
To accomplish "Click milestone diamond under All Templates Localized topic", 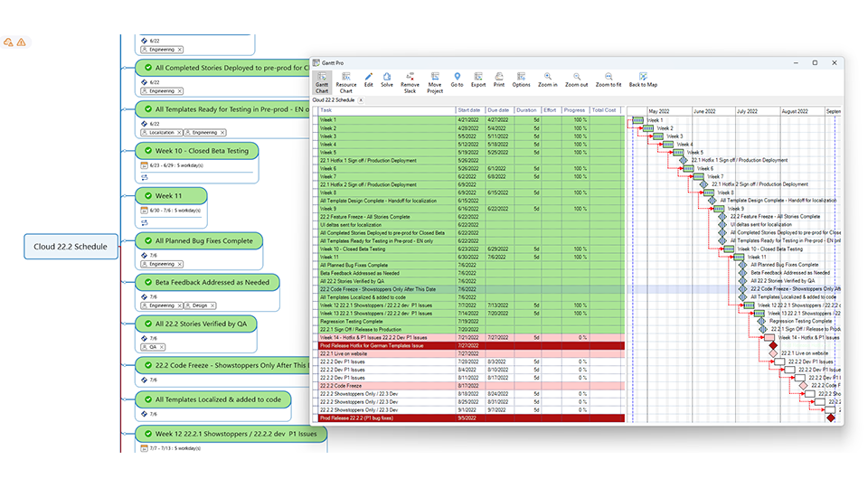I will [x=145, y=414].
